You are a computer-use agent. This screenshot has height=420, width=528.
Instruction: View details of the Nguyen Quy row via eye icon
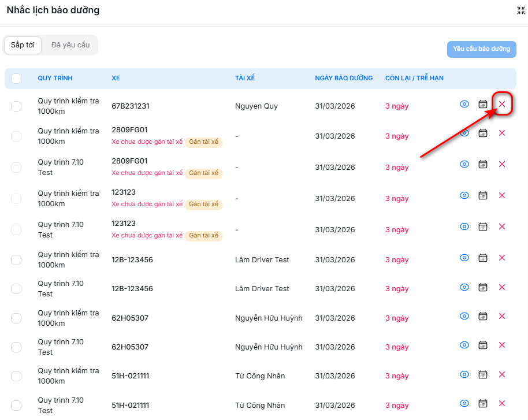coord(464,105)
